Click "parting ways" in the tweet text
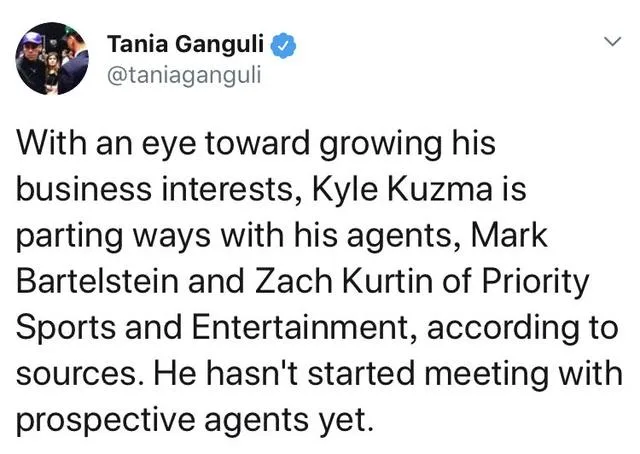The height and width of the screenshot is (454, 640). 113,237
